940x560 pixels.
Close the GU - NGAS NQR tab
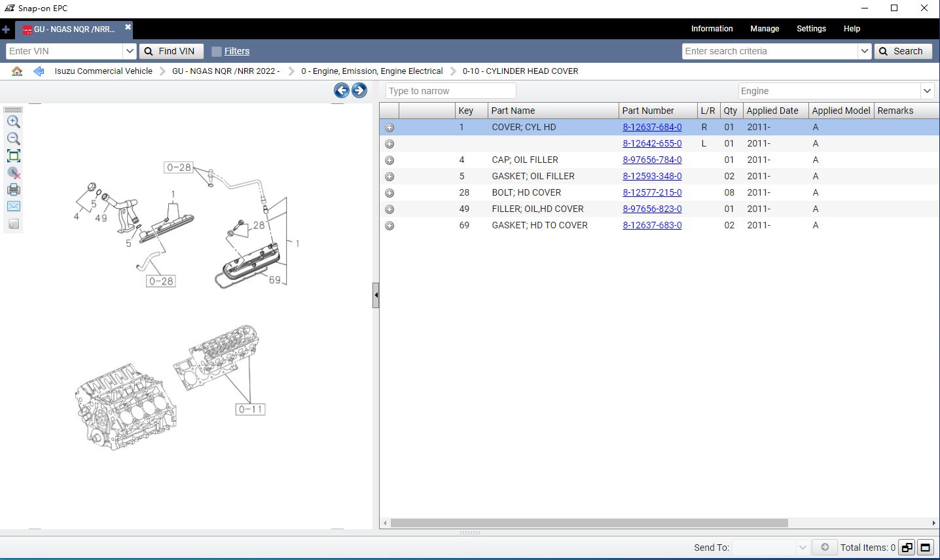(128, 27)
